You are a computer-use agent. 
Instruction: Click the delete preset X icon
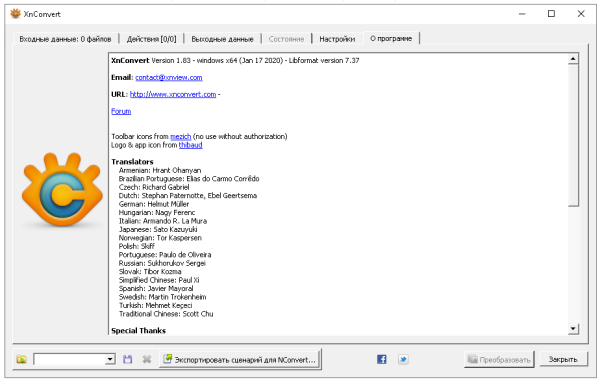pos(147,359)
